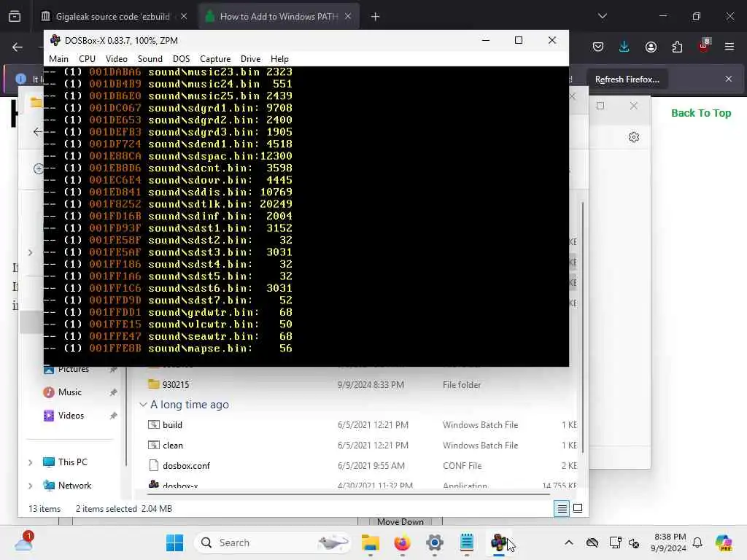Viewport: 747px width, 560px height.
Task: Open the Capture menu in DOSBox-X
Action: pyautogui.click(x=215, y=59)
